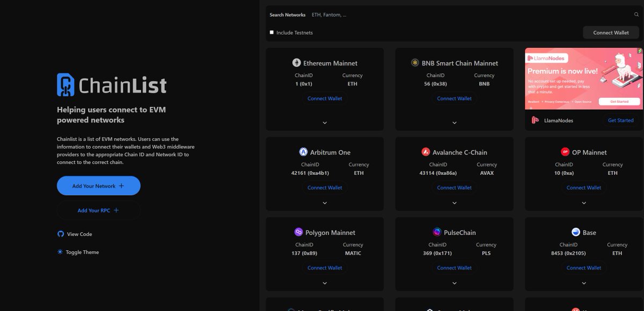Screen dimensions: 644x311
Task: Expand details for Ethereum Mainnet
Action: tap(325, 122)
